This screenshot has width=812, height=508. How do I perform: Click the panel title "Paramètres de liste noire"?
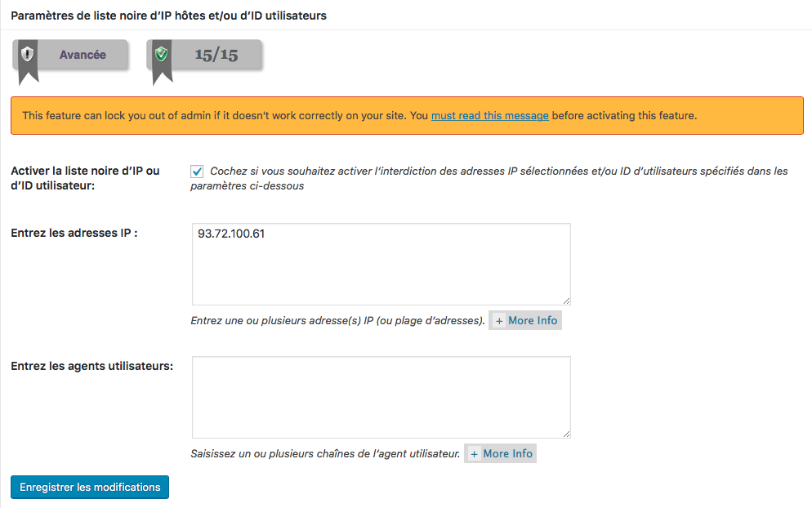pyautogui.click(x=168, y=16)
